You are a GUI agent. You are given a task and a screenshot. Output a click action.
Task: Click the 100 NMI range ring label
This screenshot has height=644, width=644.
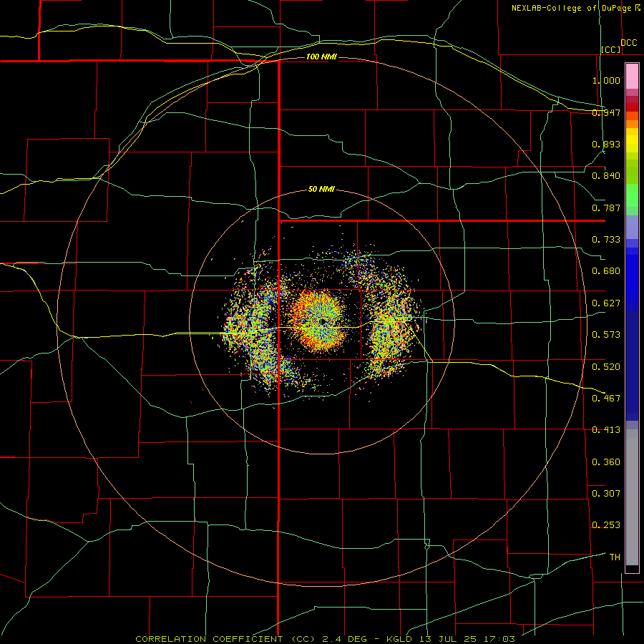tap(321, 57)
